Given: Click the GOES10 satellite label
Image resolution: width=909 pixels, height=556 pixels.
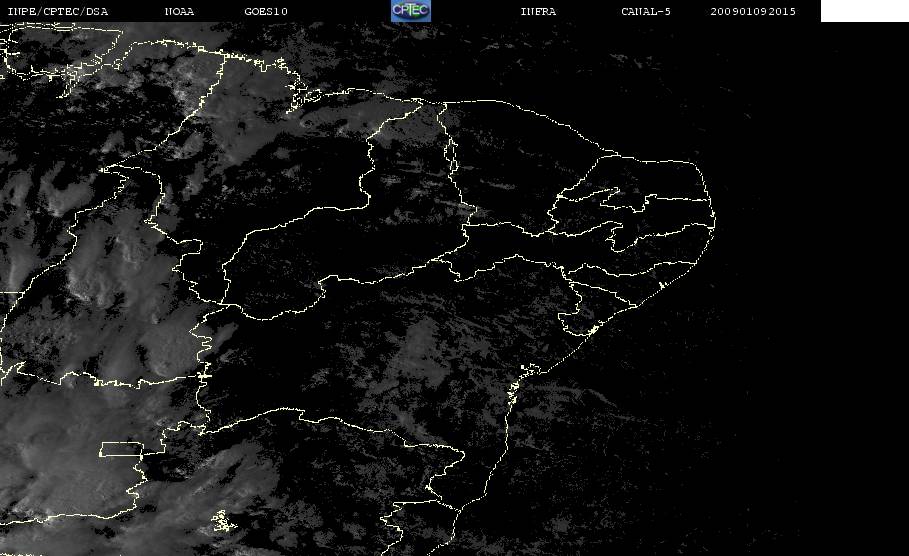Looking at the screenshot, I should coord(266,12).
